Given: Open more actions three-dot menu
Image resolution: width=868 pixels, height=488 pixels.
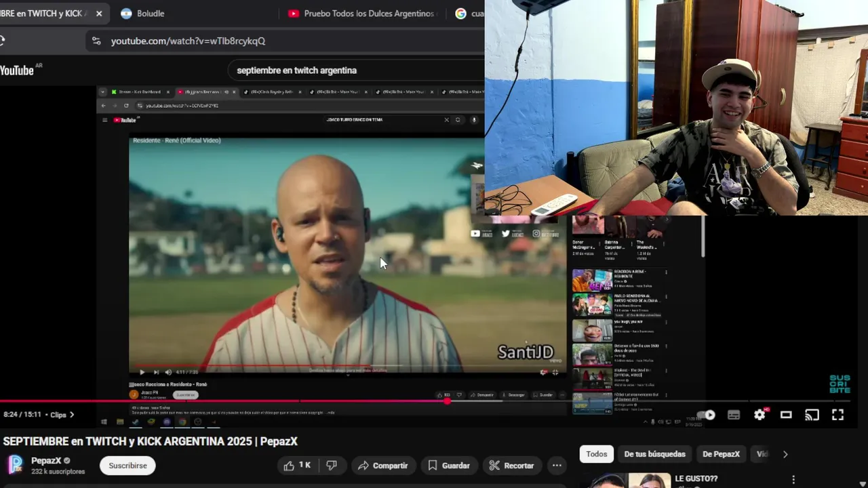Looking at the screenshot, I should [x=557, y=466].
